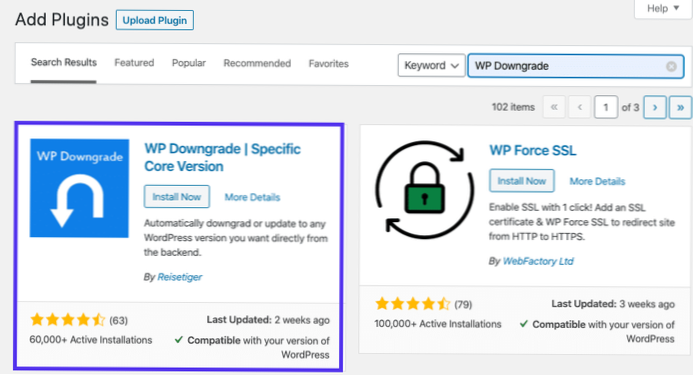
Task: Select the Search Results tab
Action: click(64, 62)
